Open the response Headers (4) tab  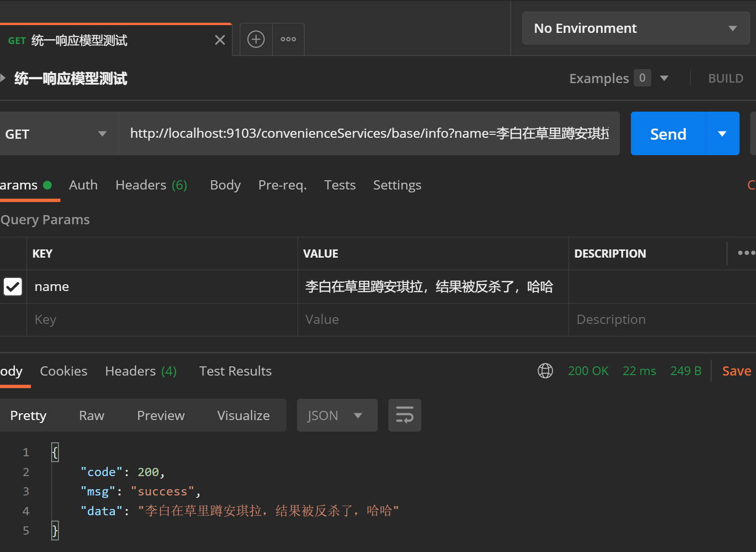coord(141,371)
